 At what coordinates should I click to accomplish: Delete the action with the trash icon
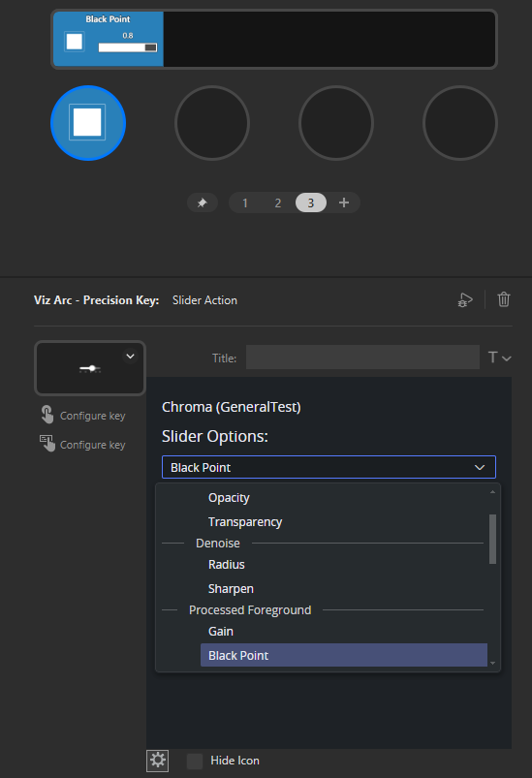504,299
